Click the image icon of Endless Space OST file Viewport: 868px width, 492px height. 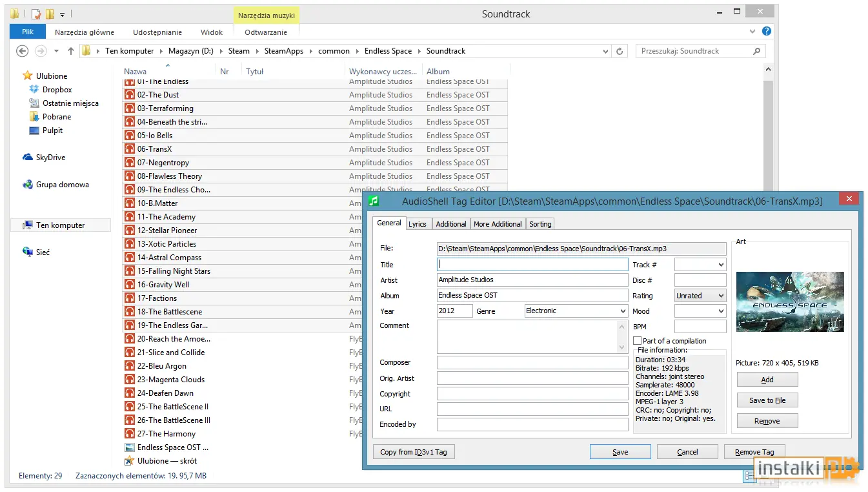tap(129, 447)
